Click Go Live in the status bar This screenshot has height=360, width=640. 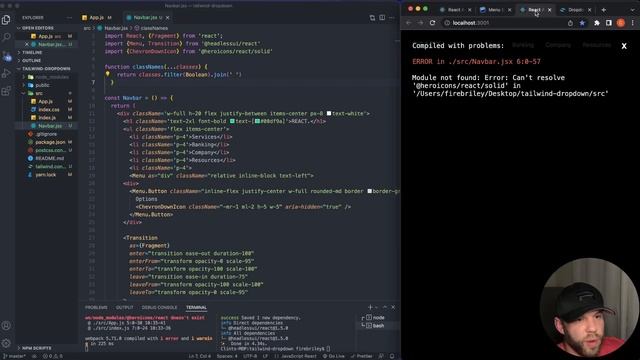pyautogui.click(x=333, y=356)
